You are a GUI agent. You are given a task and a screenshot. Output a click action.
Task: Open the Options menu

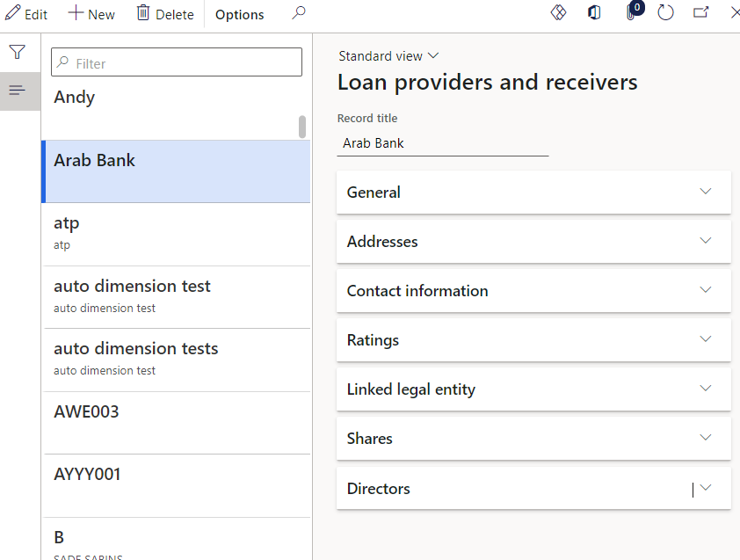pos(238,14)
